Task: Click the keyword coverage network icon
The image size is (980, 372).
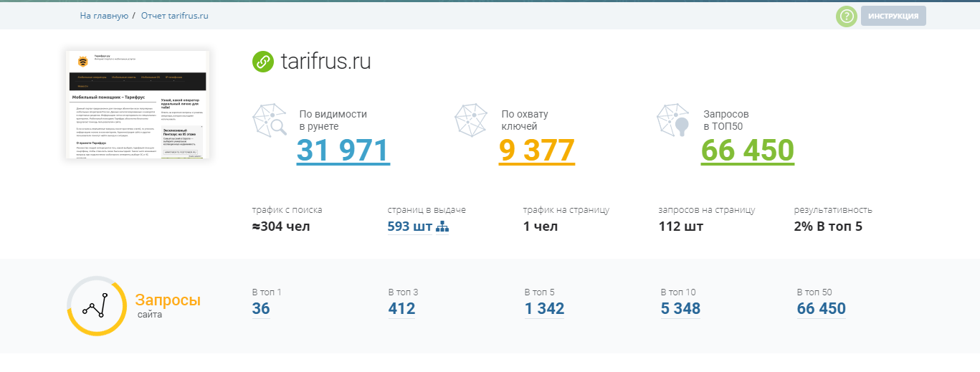Action: pos(472,121)
